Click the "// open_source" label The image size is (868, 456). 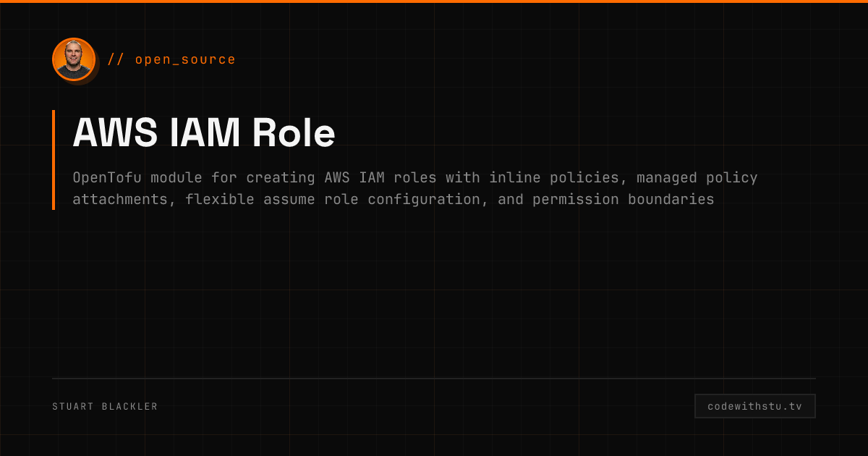(x=171, y=59)
